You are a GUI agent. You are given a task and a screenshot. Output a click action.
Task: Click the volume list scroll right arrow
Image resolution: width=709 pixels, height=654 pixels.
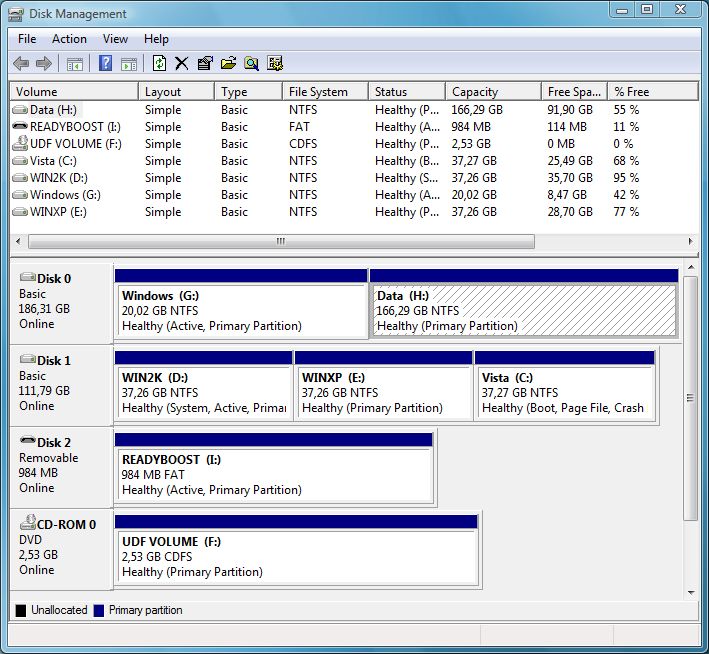coord(690,241)
